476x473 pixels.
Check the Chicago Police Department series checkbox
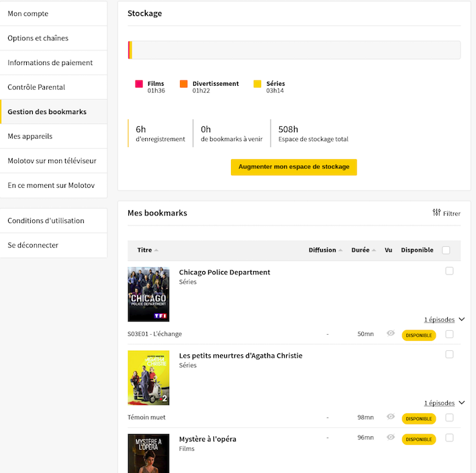point(449,271)
